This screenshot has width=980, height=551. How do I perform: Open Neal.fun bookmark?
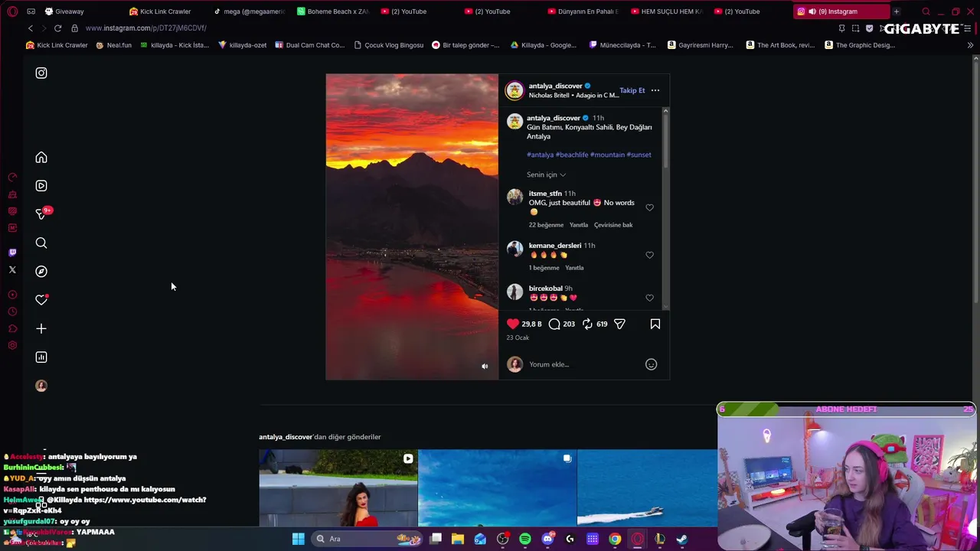tap(114, 45)
